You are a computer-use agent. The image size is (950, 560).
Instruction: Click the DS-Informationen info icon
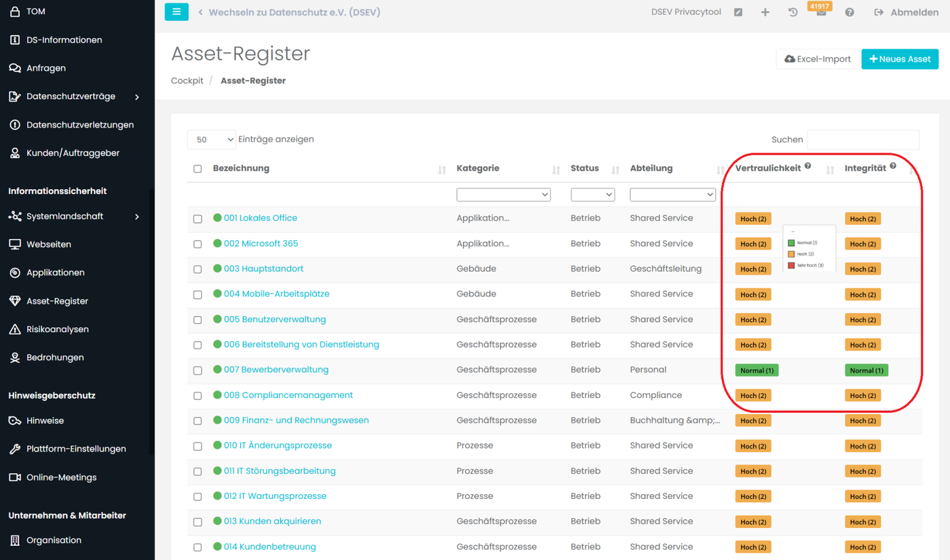pos(14,40)
